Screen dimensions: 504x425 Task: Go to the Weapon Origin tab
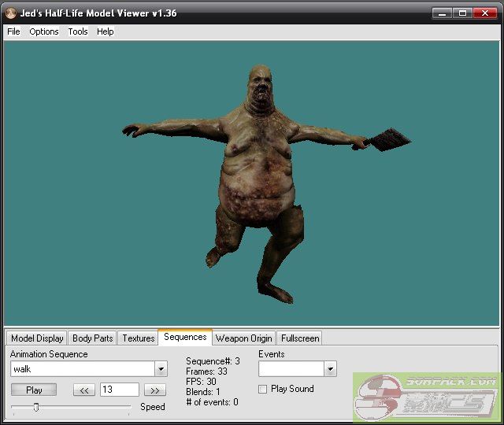coord(243,338)
